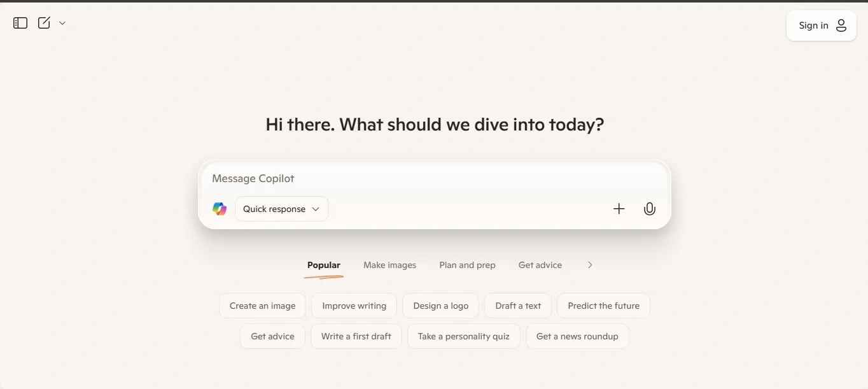Show more tabs with right arrow

pos(590,265)
